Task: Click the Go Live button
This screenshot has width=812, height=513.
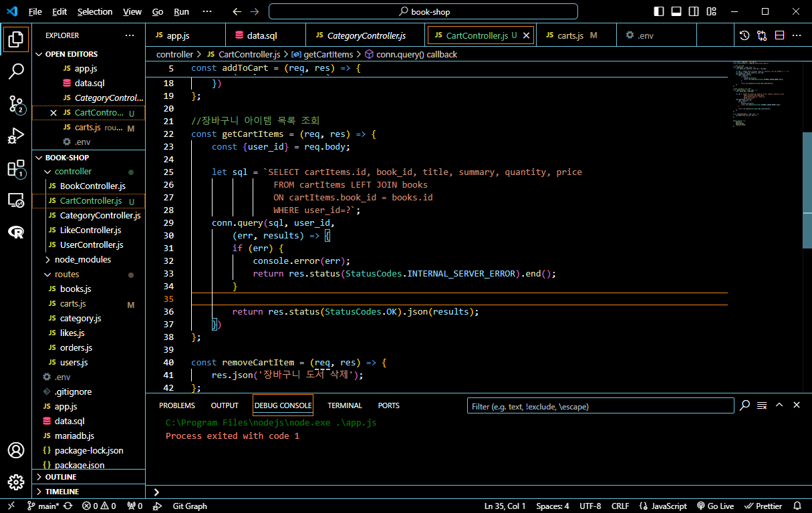Action: tap(715, 506)
